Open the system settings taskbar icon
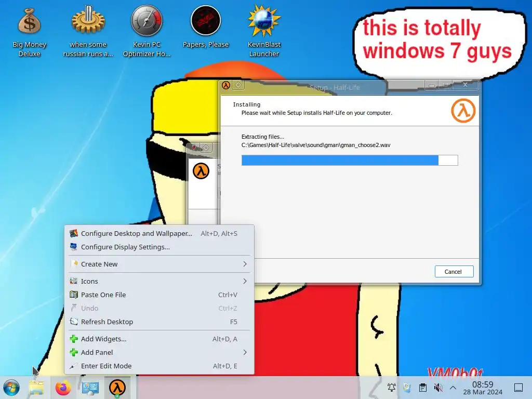This screenshot has height=399, width=532. click(x=90, y=388)
